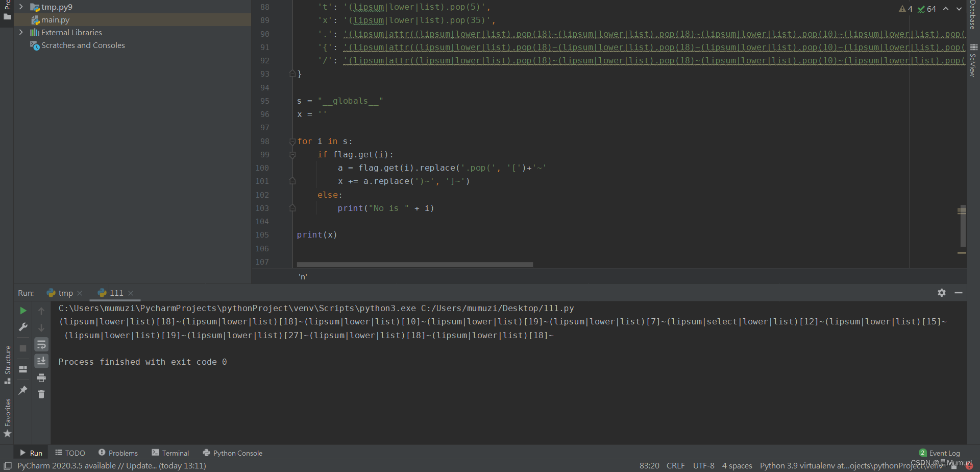This screenshot has width=980, height=472.
Task: Clear console with trash can icon
Action: (x=41, y=394)
